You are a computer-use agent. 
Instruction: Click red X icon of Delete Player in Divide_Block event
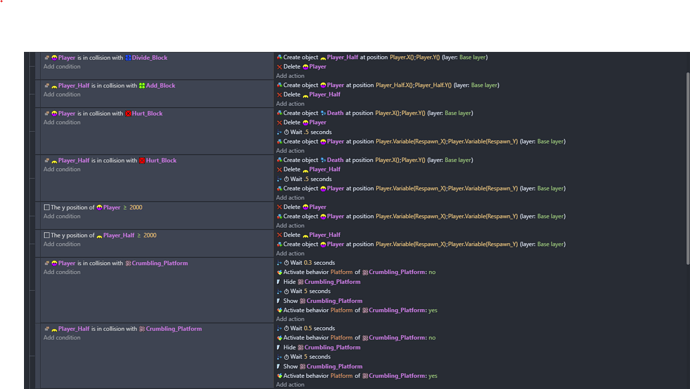click(279, 67)
